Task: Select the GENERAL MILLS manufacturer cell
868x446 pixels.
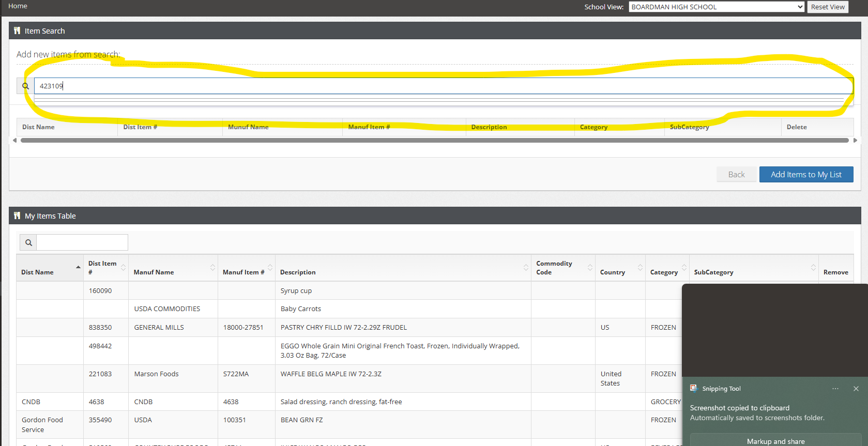Action: pyautogui.click(x=173, y=327)
